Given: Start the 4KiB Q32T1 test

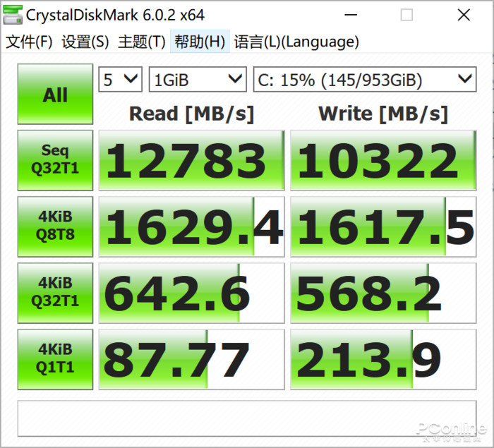Looking at the screenshot, I should 56,293.
